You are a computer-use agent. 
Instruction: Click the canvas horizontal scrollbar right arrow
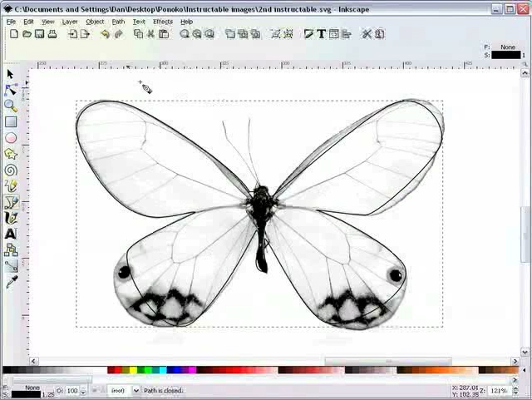(x=515, y=361)
